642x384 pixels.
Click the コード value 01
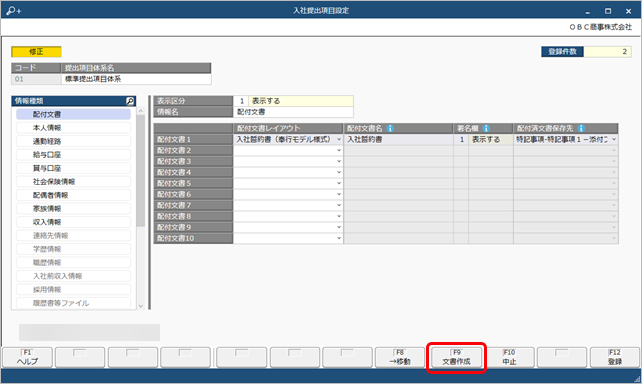pos(36,79)
